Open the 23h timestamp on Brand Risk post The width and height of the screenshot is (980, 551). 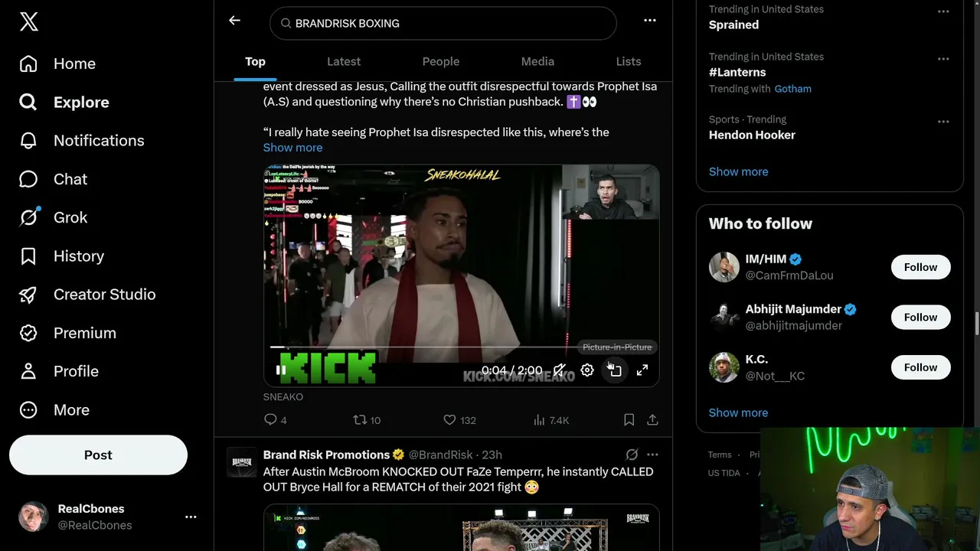[492, 455]
